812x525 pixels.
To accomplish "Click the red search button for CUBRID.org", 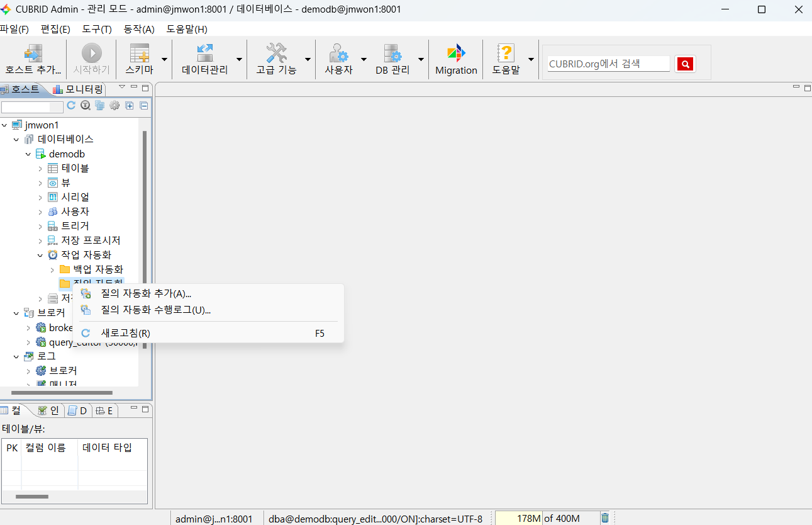I will tap(685, 64).
